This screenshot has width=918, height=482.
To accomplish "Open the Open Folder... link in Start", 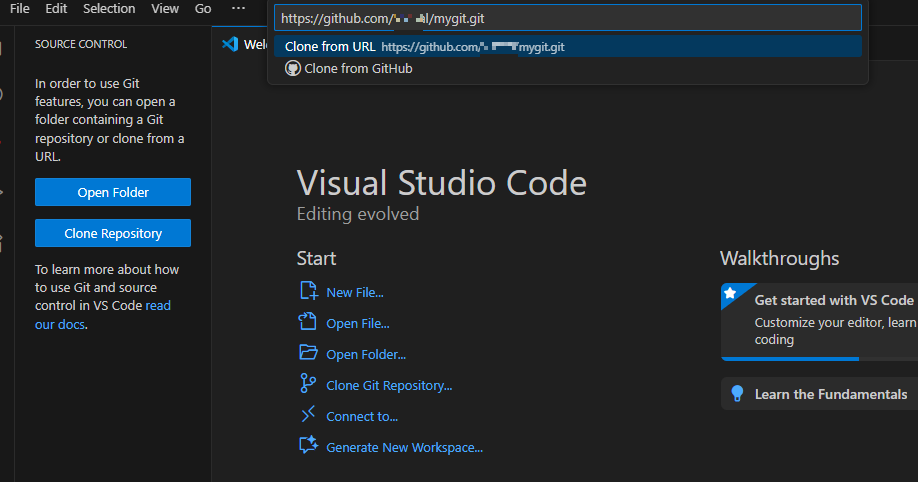I will pos(366,355).
